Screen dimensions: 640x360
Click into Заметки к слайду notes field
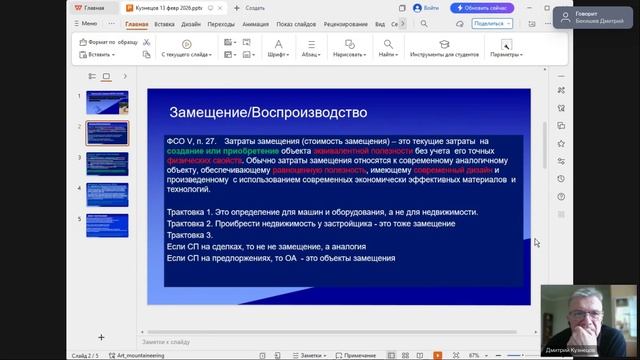[x=339, y=342]
